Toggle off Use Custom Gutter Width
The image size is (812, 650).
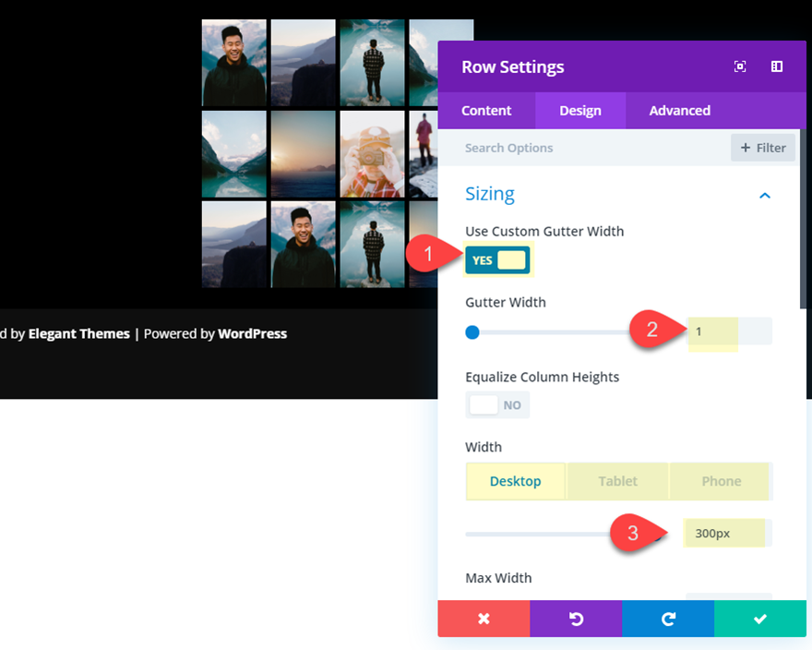click(498, 259)
